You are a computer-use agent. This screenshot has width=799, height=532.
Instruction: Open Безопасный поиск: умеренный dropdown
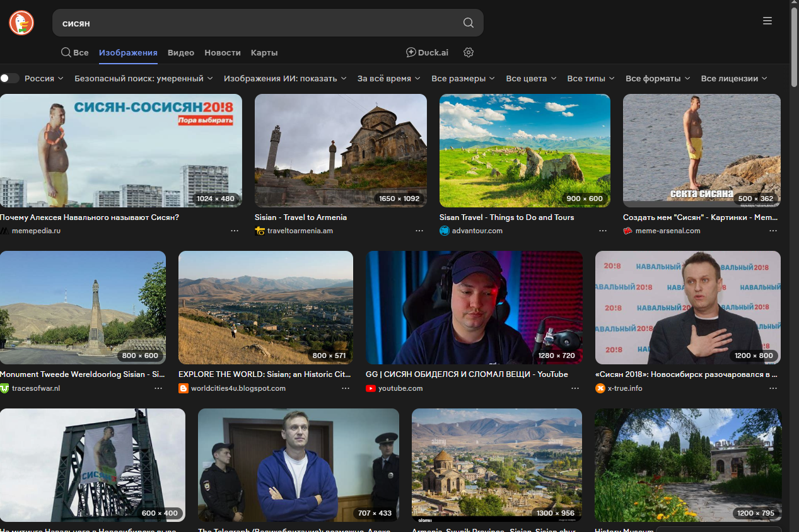pyautogui.click(x=144, y=78)
